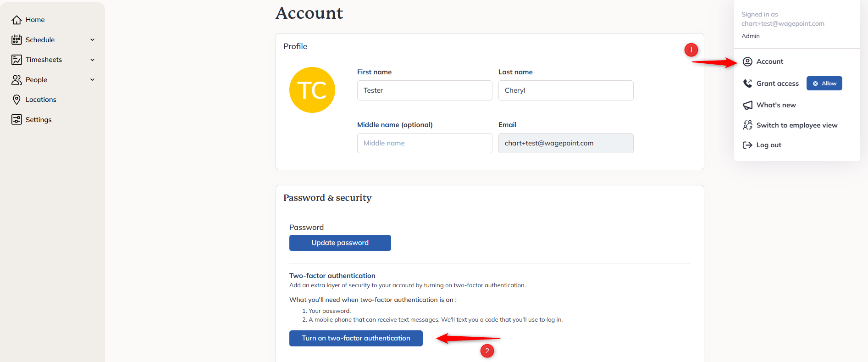
Task: Expand the Timesheets menu chevron
Action: [92, 60]
